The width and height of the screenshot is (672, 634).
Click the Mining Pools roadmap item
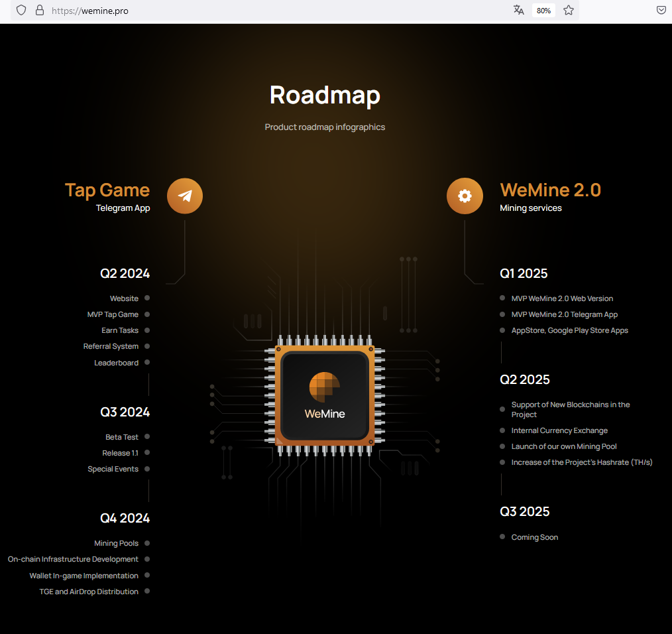tap(116, 544)
